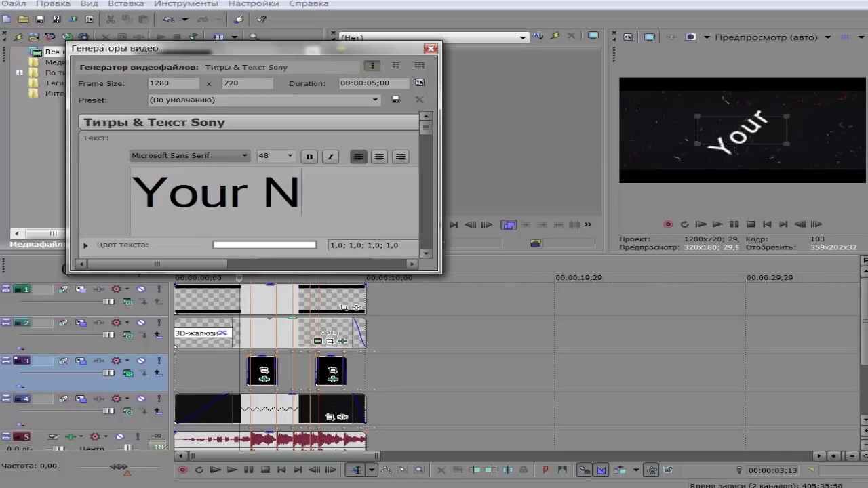
Task: Click Loop Playback in Video Preview
Action: click(x=684, y=224)
